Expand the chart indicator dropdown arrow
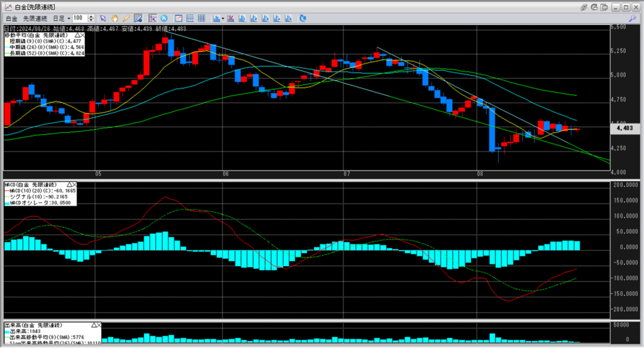 [x=223, y=19]
